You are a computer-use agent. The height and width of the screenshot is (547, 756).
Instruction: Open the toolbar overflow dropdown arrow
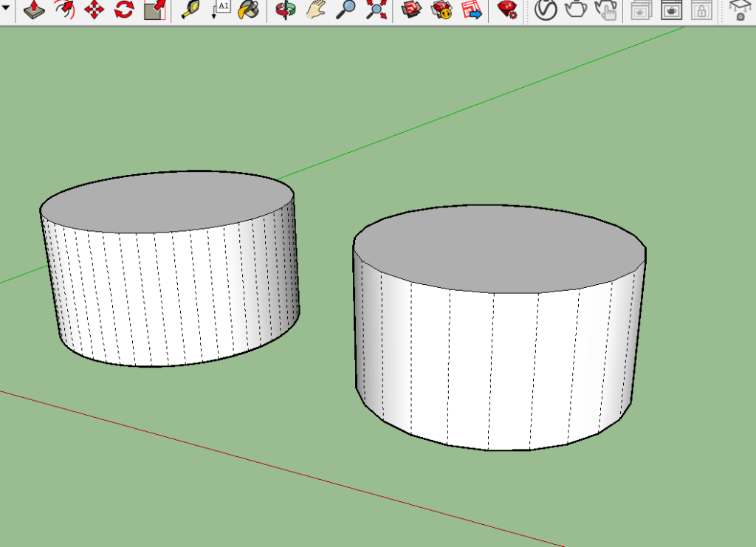pyautogui.click(x=6, y=7)
